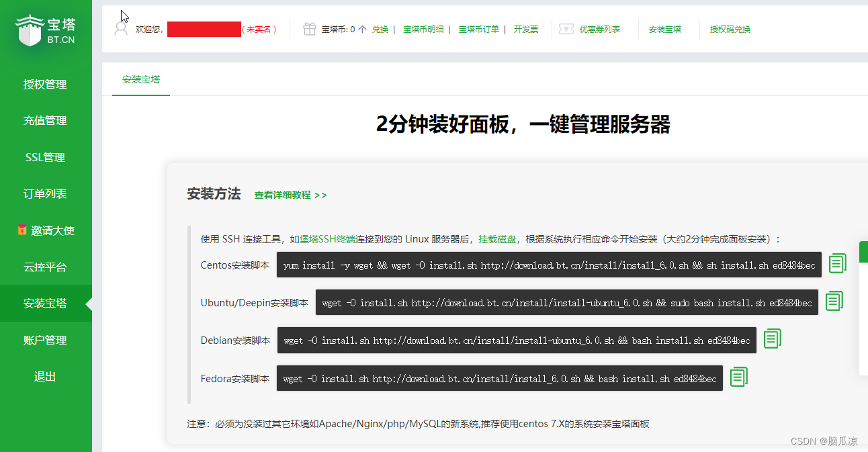Click the gift icon beside 邀请大使
Image resolution: width=868 pixels, height=452 pixels.
tap(22, 230)
